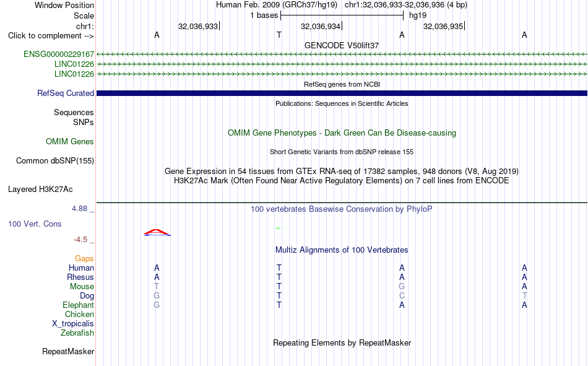Open OMIM Genes track label
This screenshot has width=588, height=366.
pyautogui.click(x=69, y=142)
